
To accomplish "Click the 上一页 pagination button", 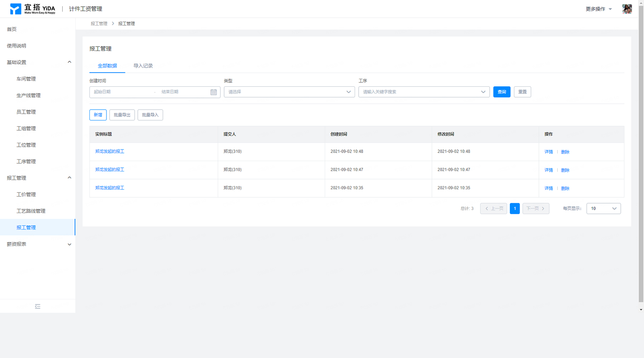I will click(494, 209).
